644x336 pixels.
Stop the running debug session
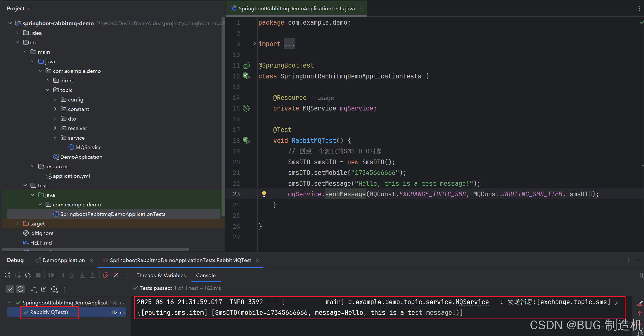[38, 275]
